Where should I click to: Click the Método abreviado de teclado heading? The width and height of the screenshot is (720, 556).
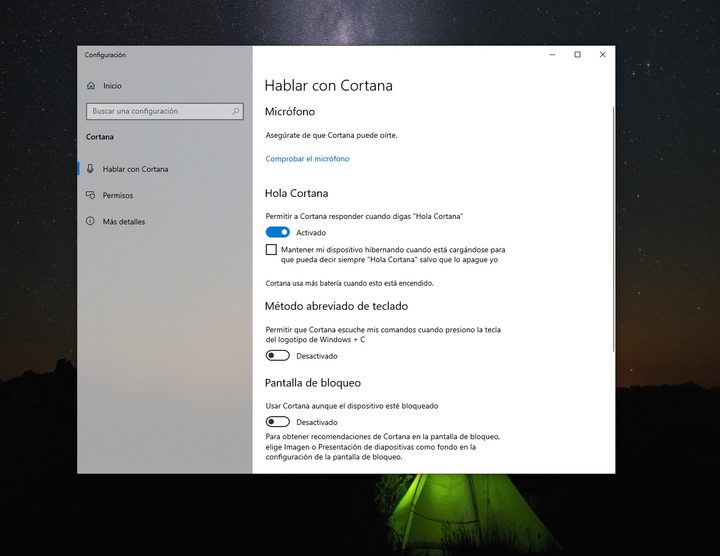click(x=336, y=306)
